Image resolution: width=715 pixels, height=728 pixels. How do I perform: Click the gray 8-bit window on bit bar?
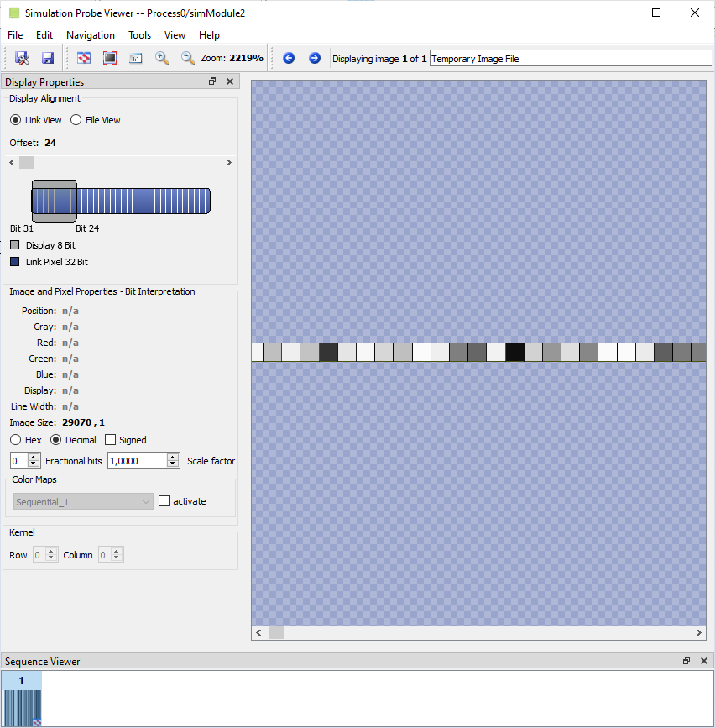[55, 201]
